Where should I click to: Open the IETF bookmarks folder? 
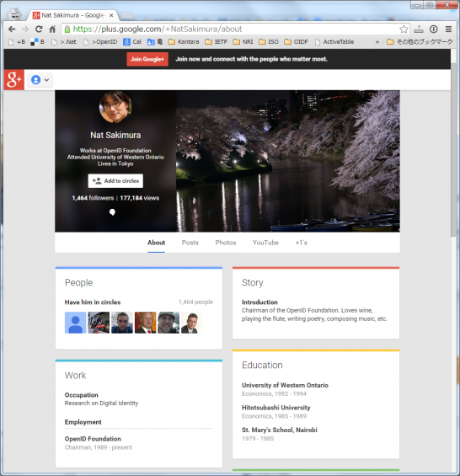[216, 42]
